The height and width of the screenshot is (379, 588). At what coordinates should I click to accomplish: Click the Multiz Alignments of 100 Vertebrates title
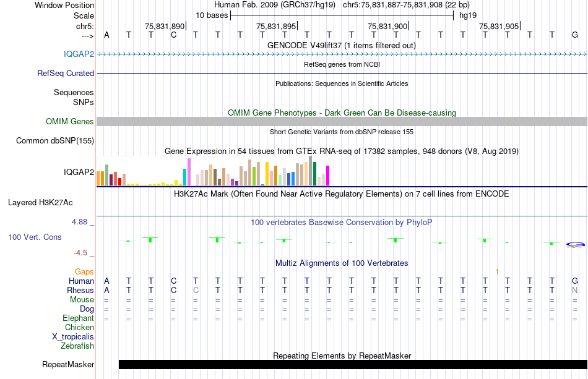[x=342, y=263]
